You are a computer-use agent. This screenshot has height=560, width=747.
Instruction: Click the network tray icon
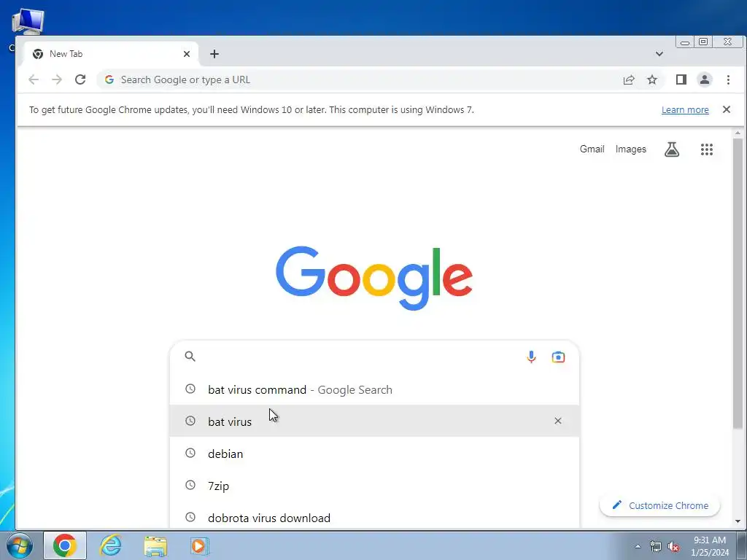point(656,547)
